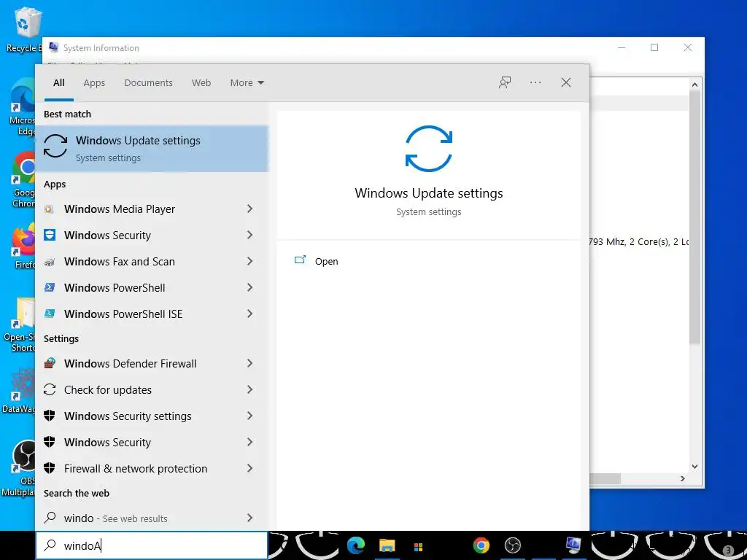The image size is (747, 560).
Task: Switch to the All search tab
Action: (58, 83)
